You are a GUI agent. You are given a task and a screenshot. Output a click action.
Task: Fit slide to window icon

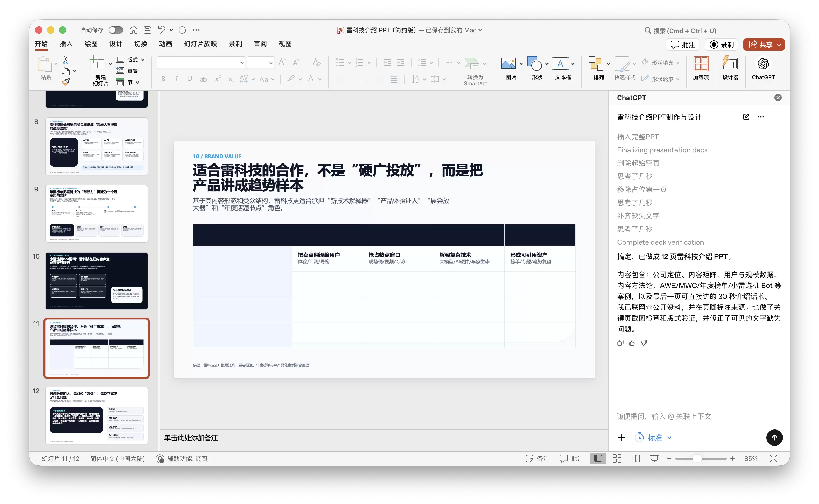pos(773,459)
